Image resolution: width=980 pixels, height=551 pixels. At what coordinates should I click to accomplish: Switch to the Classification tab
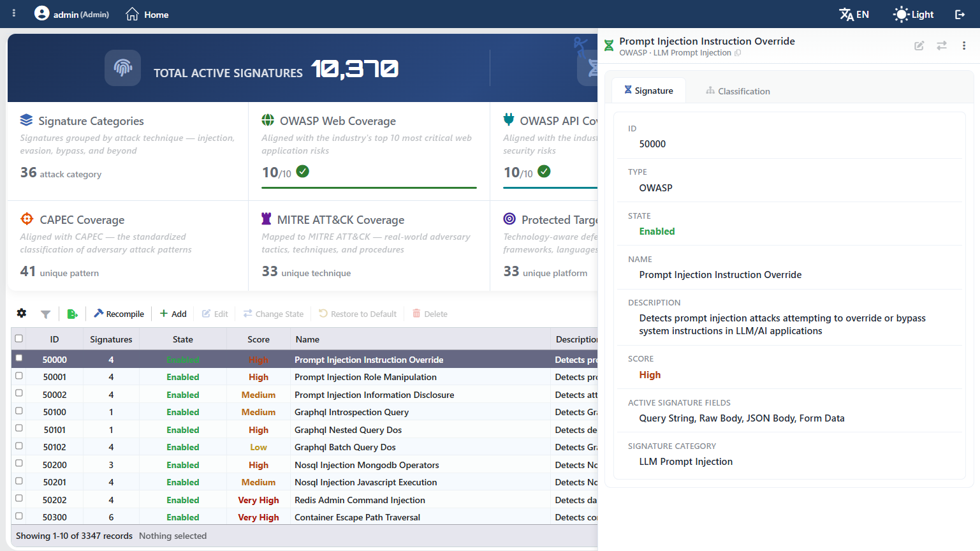click(x=738, y=91)
